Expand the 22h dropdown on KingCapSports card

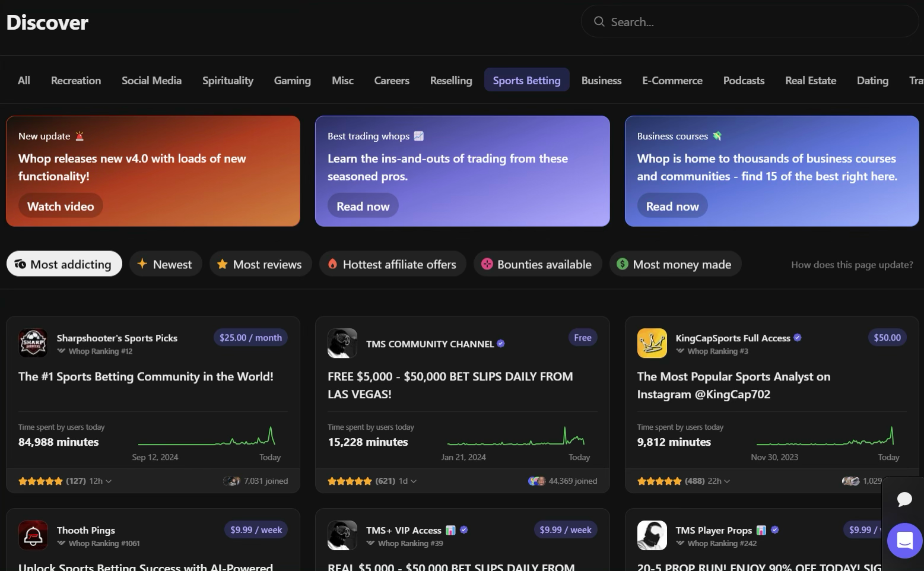[718, 481]
